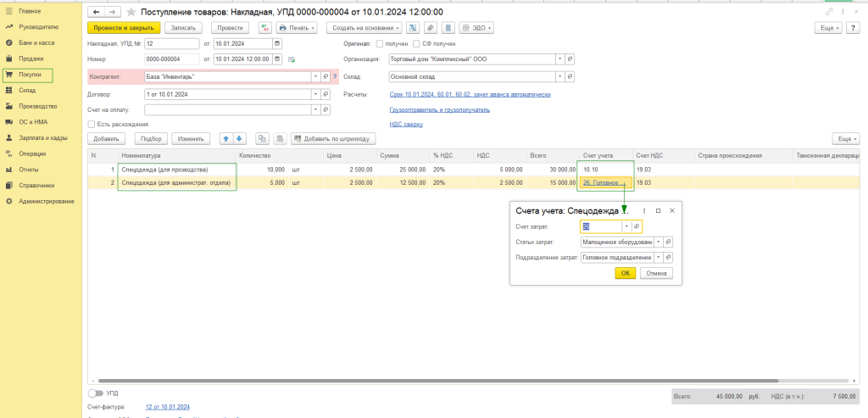This screenshot has width=868, height=418.
Task: Move table row up with arrow icon
Action: (x=225, y=138)
